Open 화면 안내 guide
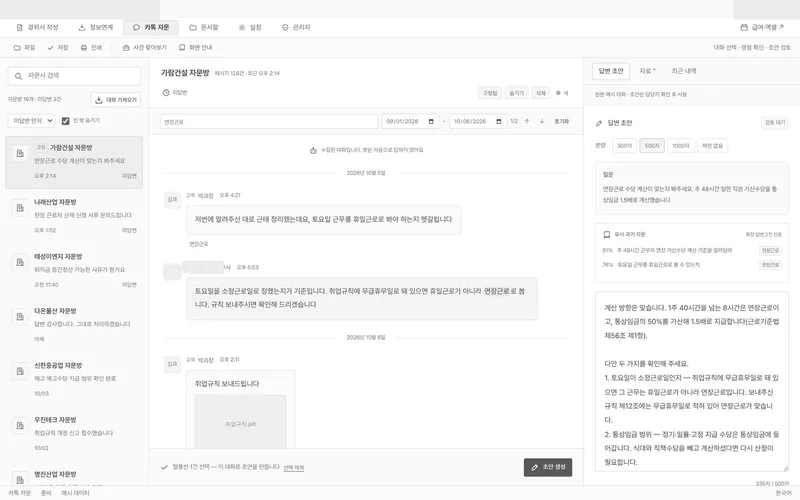This screenshot has height=500, width=800. [195, 47]
